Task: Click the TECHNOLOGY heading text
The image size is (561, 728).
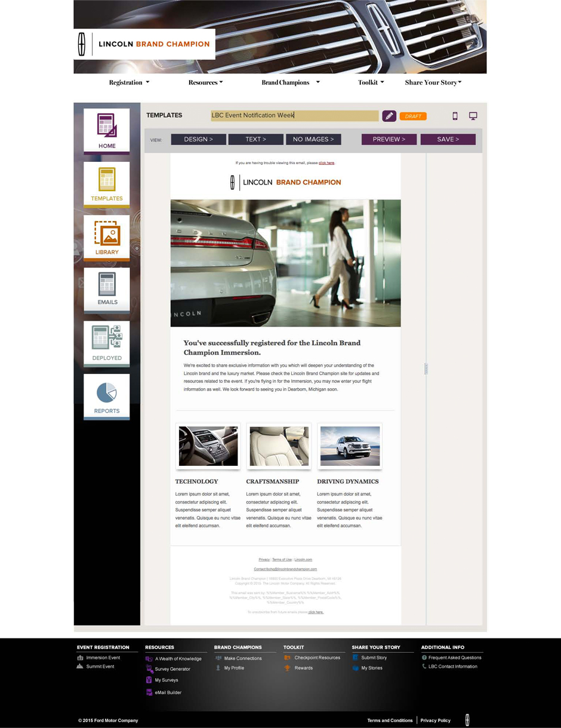Action: pyautogui.click(x=196, y=481)
